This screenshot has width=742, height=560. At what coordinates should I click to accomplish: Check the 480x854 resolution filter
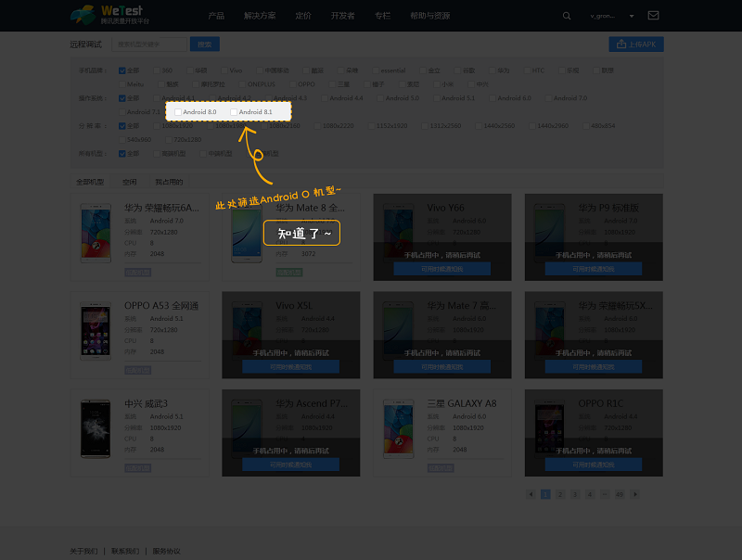[x=586, y=126]
